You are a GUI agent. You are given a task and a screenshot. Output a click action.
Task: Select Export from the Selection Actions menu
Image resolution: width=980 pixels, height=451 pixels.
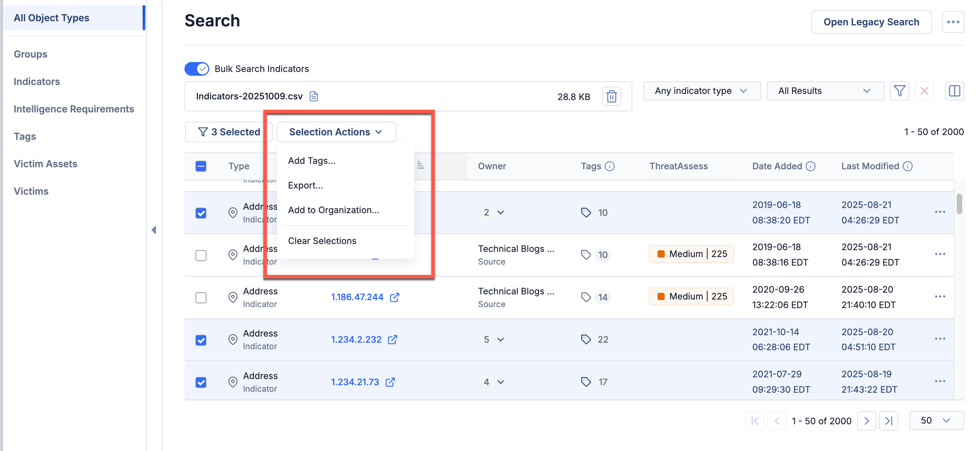[x=306, y=185]
